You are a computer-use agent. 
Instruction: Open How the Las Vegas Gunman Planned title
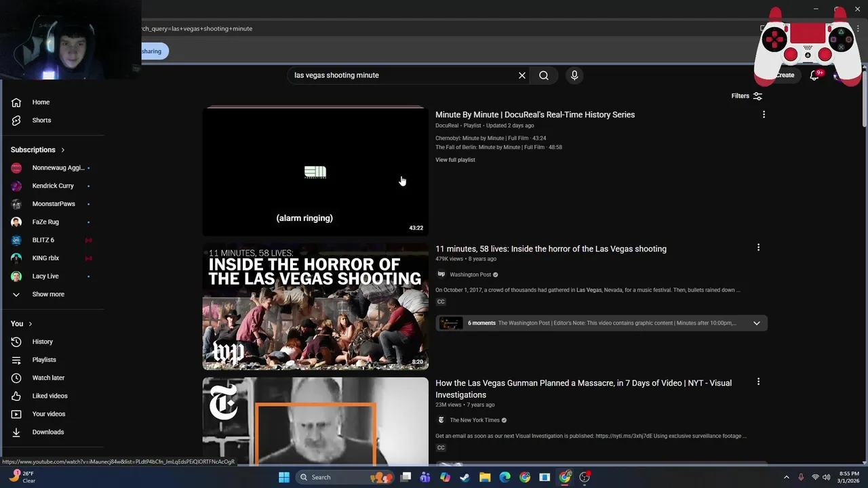click(x=583, y=388)
